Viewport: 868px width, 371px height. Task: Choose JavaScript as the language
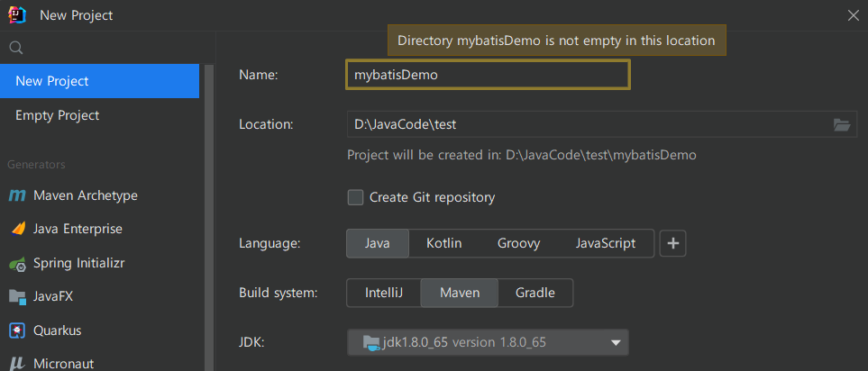pyautogui.click(x=606, y=243)
